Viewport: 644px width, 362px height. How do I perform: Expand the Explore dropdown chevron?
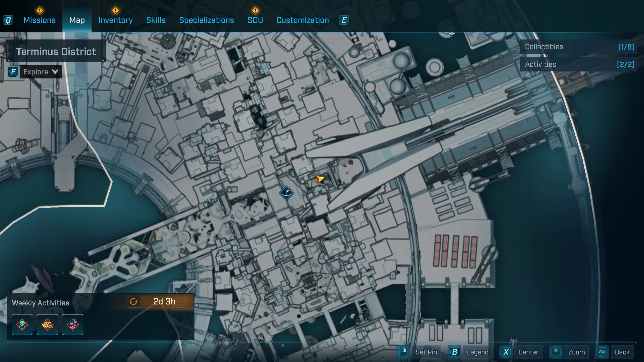click(x=55, y=72)
